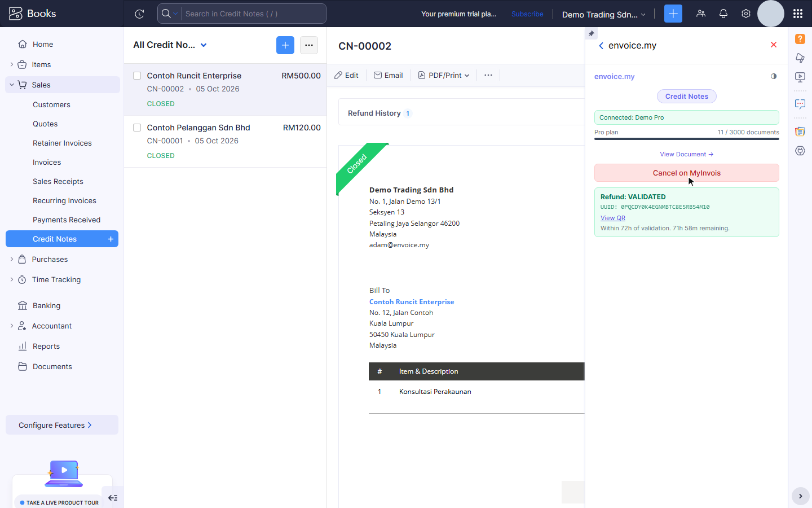Image resolution: width=812 pixels, height=508 pixels.
Task: Expand the Purchases section
Action: pyautogui.click(x=12, y=260)
